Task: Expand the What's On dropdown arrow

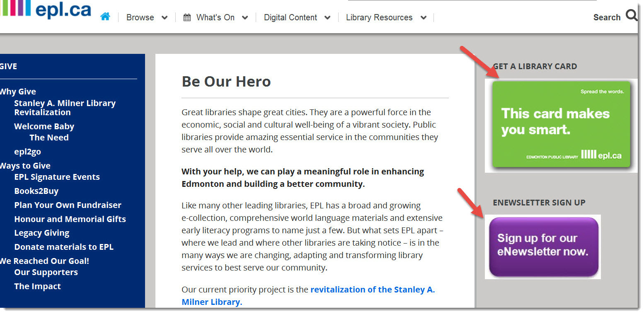Action: click(245, 18)
